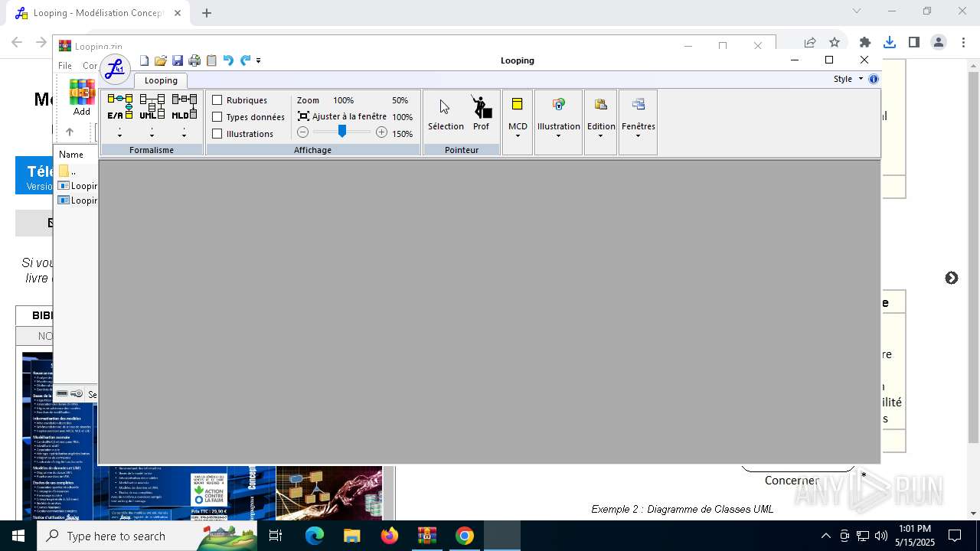This screenshot has width=980, height=551.
Task: Select the MLD formalism icon
Action: pyautogui.click(x=184, y=107)
